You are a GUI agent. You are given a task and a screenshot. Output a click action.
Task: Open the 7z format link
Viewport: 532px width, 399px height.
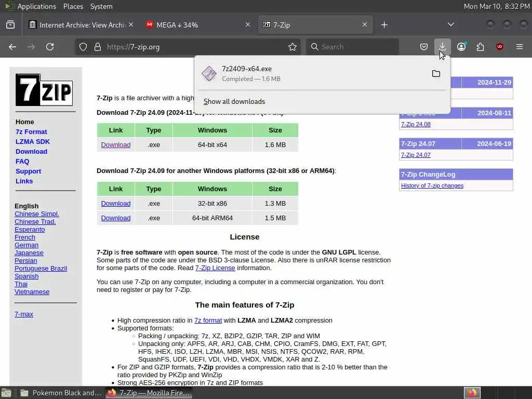click(208, 321)
